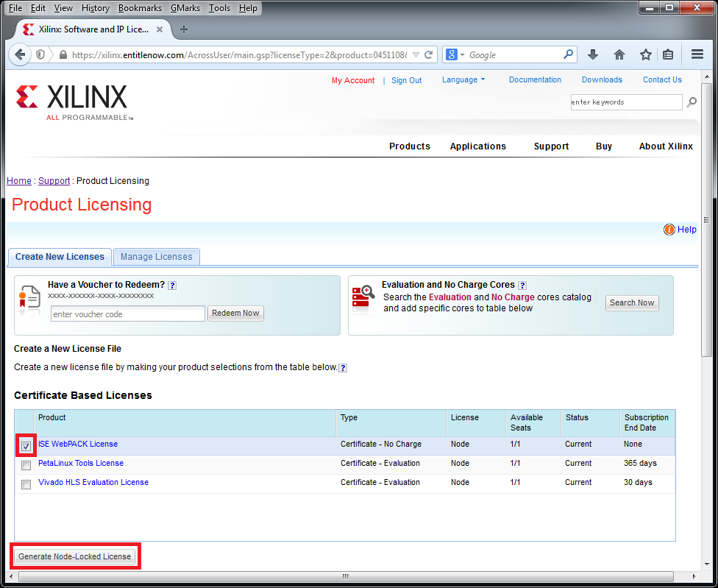Image resolution: width=718 pixels, height=588 pixels.
Task: Open the Vivado HLS Evaluation License link
Action: [93, 483]
